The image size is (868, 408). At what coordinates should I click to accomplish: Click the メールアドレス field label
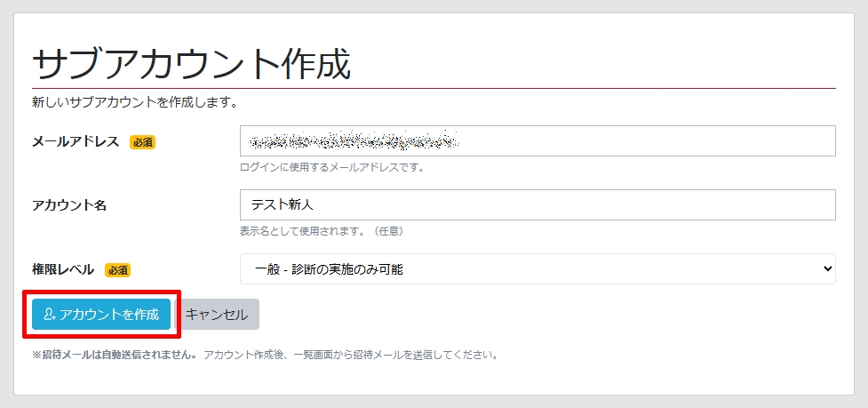coord(76,142)
